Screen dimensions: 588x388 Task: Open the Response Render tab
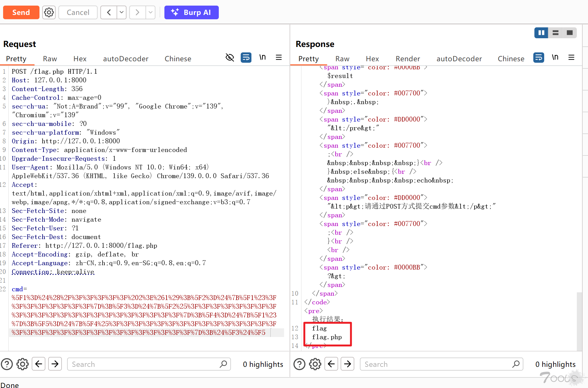click(x=408, y=59)
